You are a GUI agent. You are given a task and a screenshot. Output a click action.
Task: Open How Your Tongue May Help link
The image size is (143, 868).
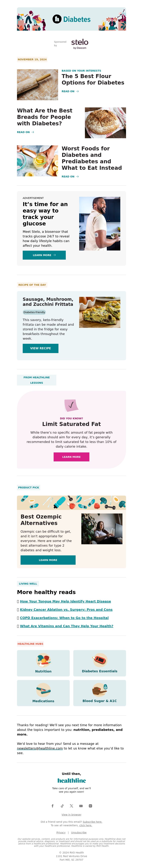pos(65,601)
